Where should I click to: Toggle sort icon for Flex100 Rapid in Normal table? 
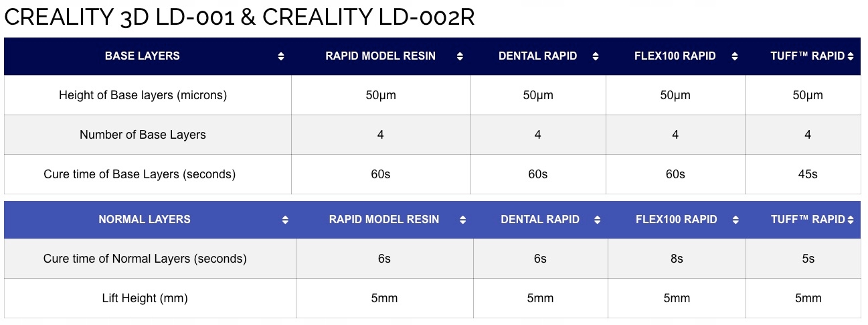click(x=736, y=220)
